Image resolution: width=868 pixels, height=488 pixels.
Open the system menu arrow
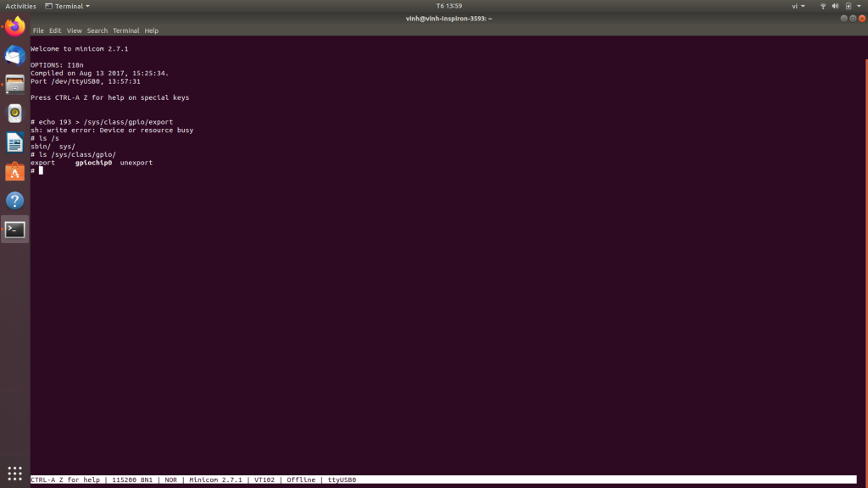(x=860, y=6)
